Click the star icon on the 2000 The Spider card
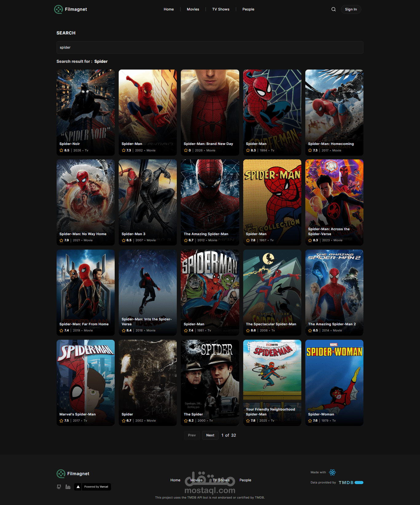This screenshot has height=505, width=420. [186, 421]
